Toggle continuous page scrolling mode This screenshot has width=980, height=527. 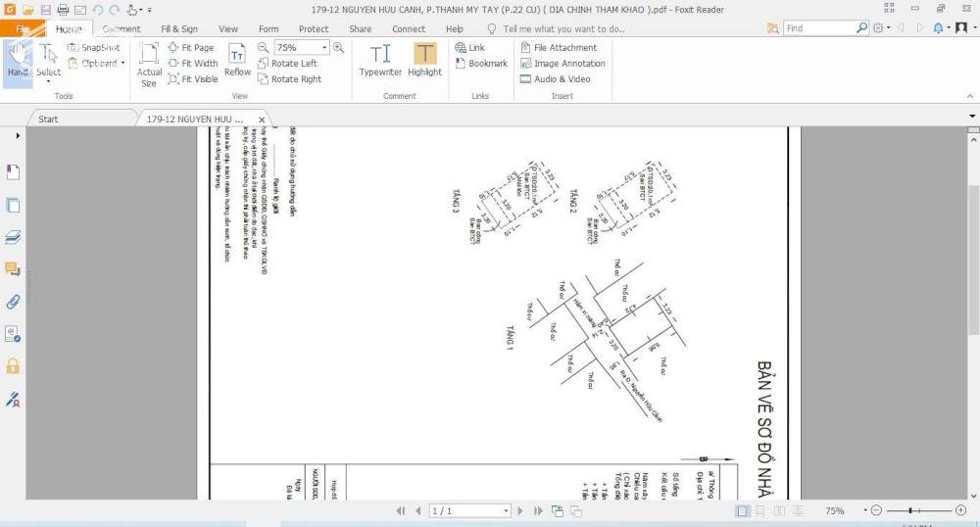tap(760, 511)
